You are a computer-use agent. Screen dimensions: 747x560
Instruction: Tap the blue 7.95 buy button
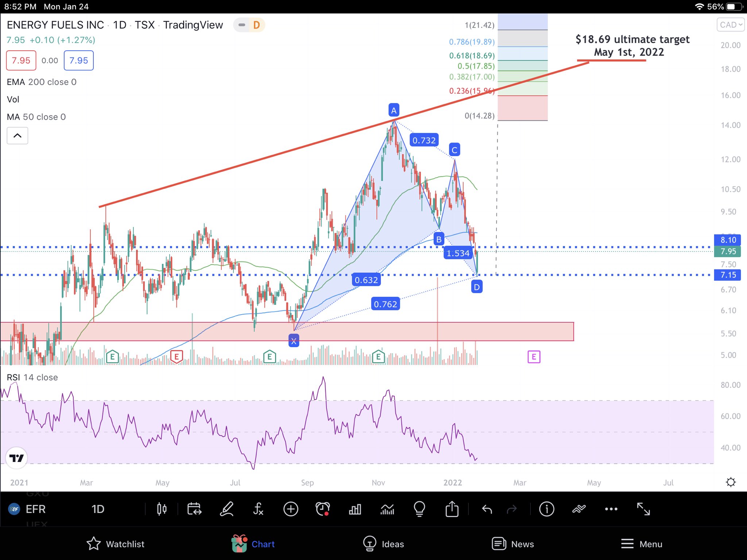point(79,61)
